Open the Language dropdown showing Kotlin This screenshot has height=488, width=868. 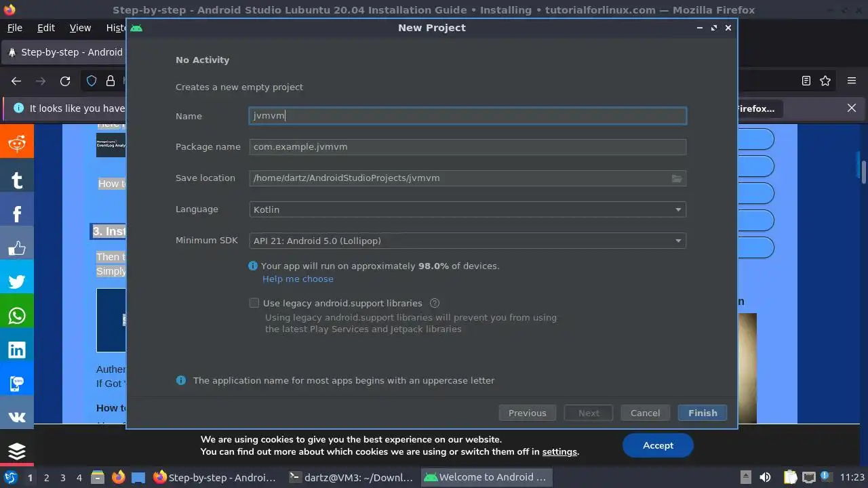click(x=467, y=209)
